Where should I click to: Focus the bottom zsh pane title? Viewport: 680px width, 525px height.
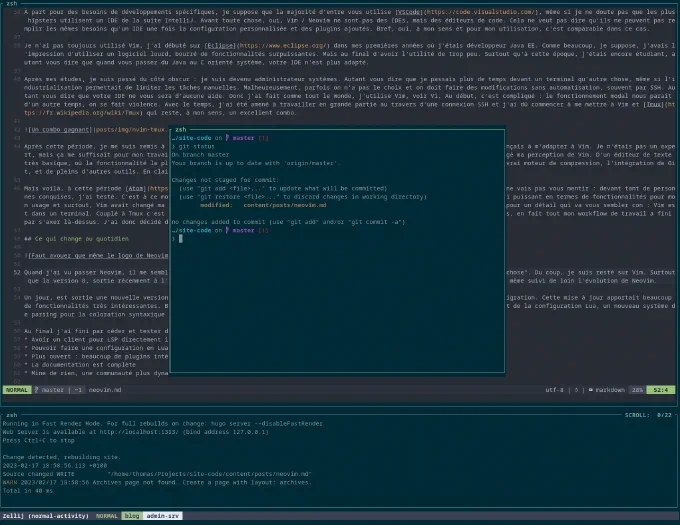[x=12, y=415]
